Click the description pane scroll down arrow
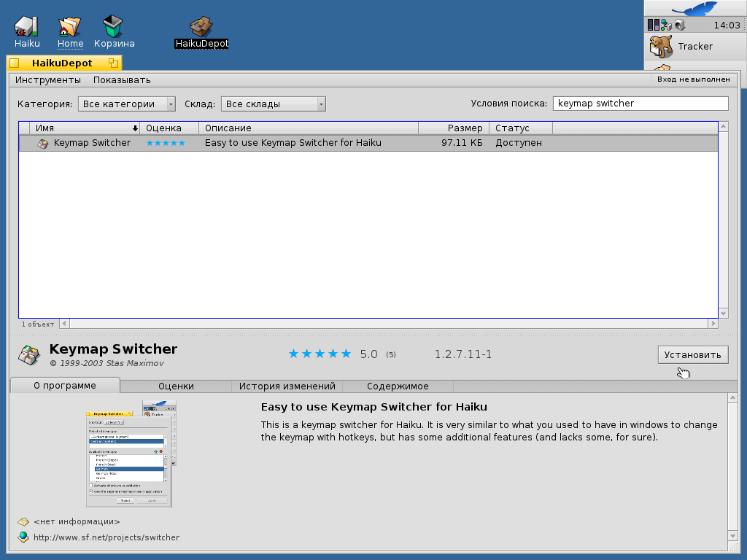This screenshot has width=747, height=560. click(x=732, y=536)
